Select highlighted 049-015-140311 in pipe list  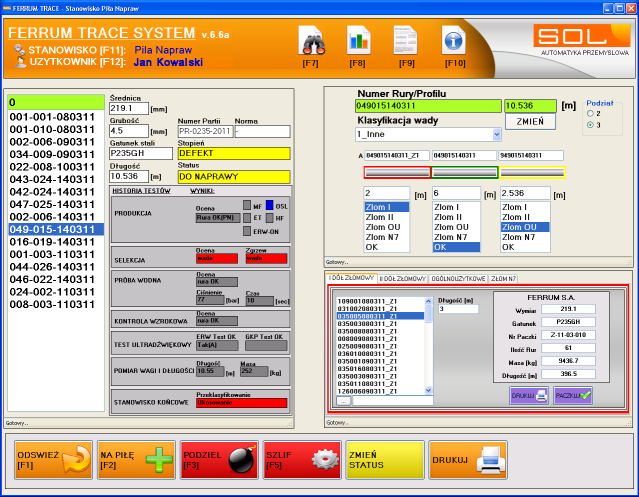click(56, 229)
